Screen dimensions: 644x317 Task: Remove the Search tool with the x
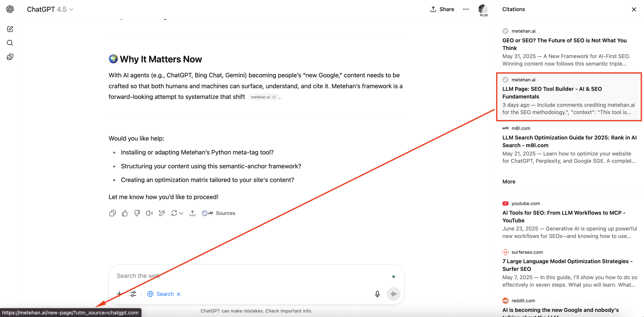click(x=179, y=294)
